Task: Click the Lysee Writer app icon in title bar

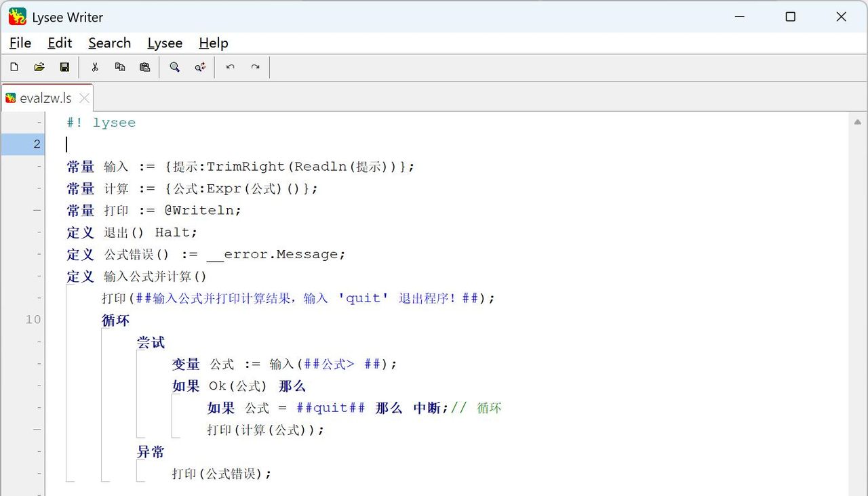Action: (18, 17)
